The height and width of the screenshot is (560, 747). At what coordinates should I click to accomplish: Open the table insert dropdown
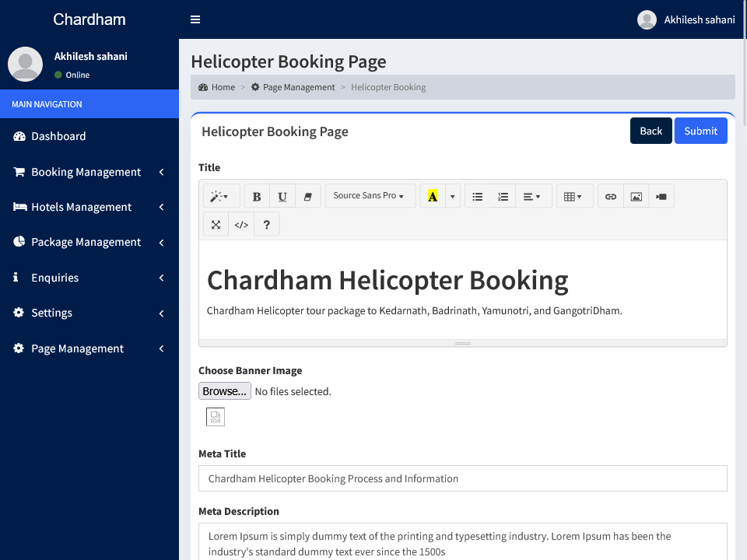(573, 197)
